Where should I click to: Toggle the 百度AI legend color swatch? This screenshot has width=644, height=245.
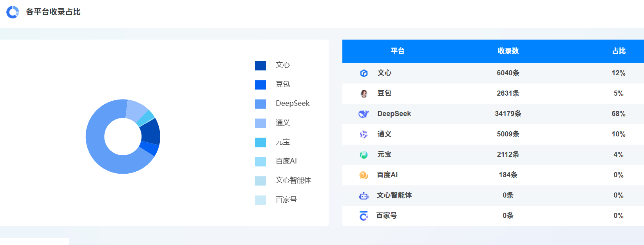(260, 162)
